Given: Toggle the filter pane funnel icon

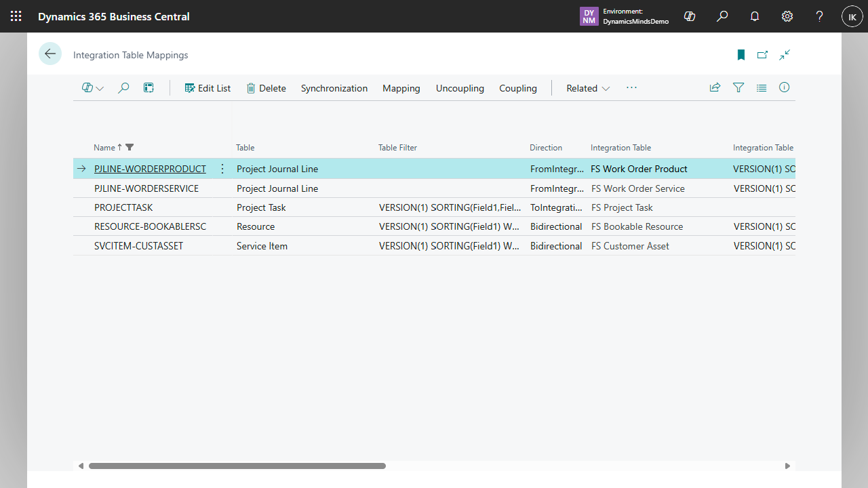Looking at the screenshot, I should tap(738, 87).
